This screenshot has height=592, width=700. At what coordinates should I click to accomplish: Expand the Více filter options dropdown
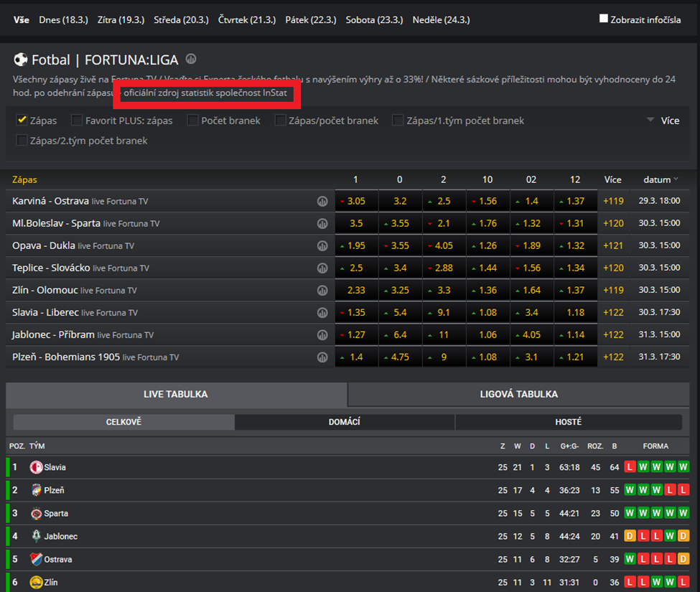click(662, 121)
